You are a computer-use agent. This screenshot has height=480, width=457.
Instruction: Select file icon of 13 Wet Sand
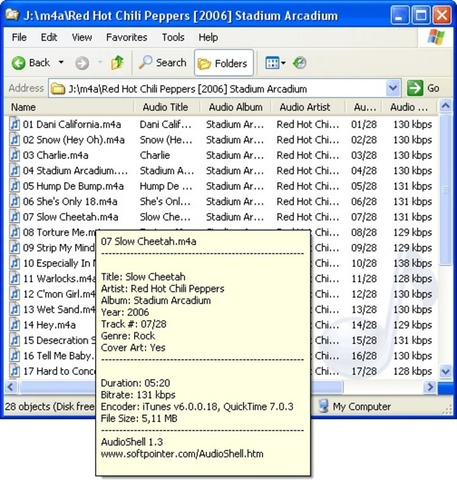[x=15, y=309]
